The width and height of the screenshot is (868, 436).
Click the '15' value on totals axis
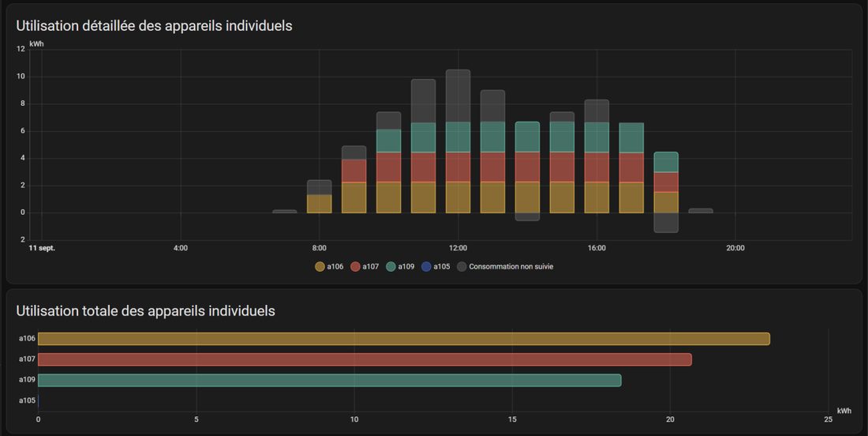pos(512,419)
